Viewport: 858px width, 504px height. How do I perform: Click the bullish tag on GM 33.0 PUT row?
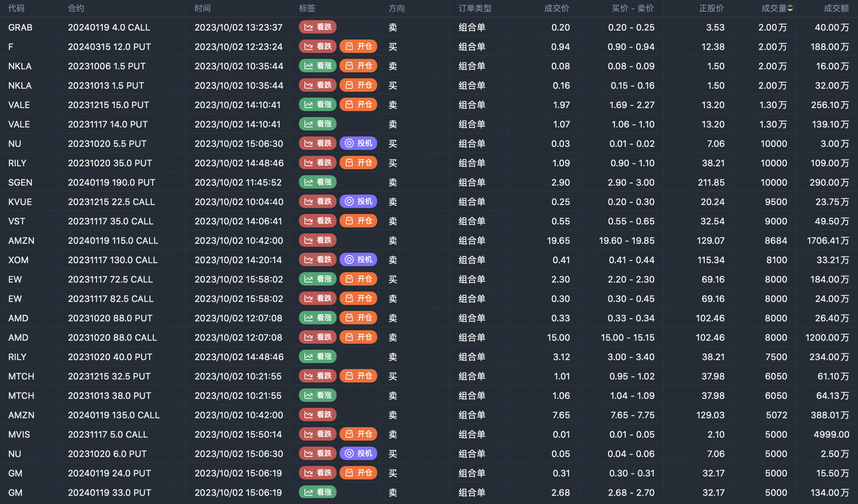[318, 492]
